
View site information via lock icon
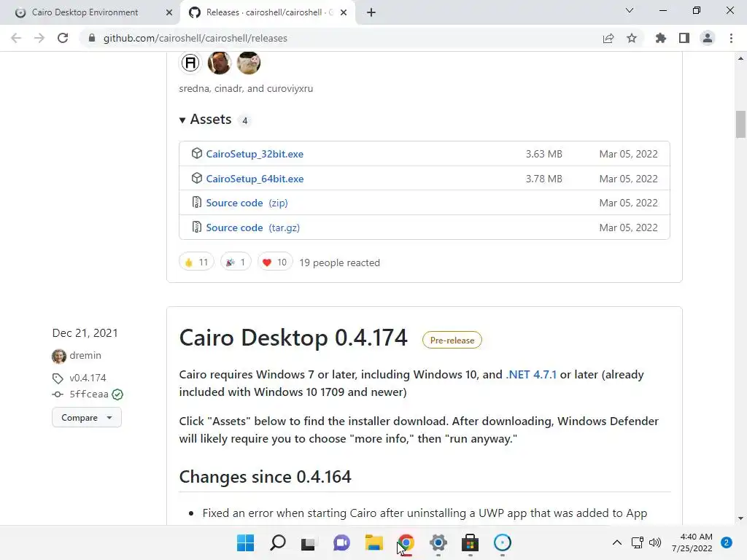92,38
